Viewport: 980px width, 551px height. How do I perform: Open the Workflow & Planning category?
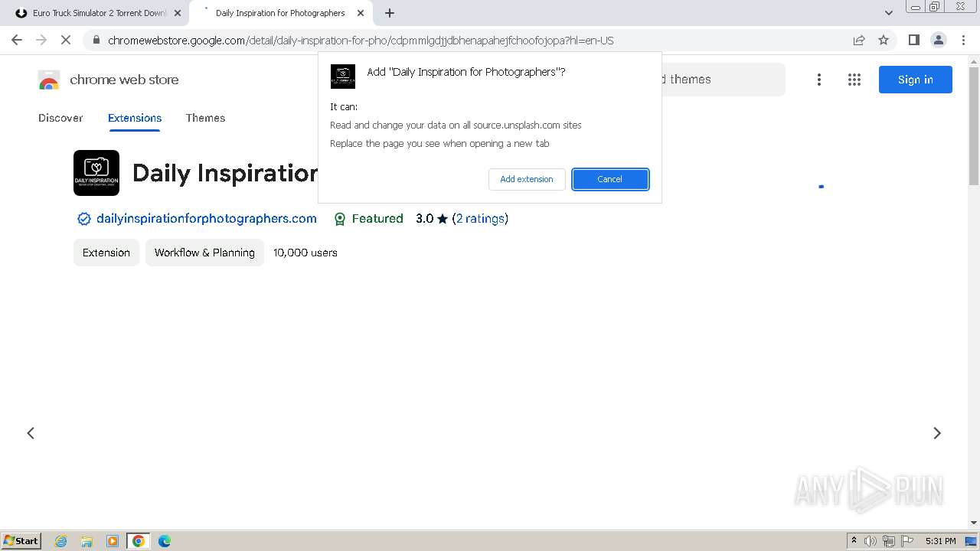pos(204,253)
